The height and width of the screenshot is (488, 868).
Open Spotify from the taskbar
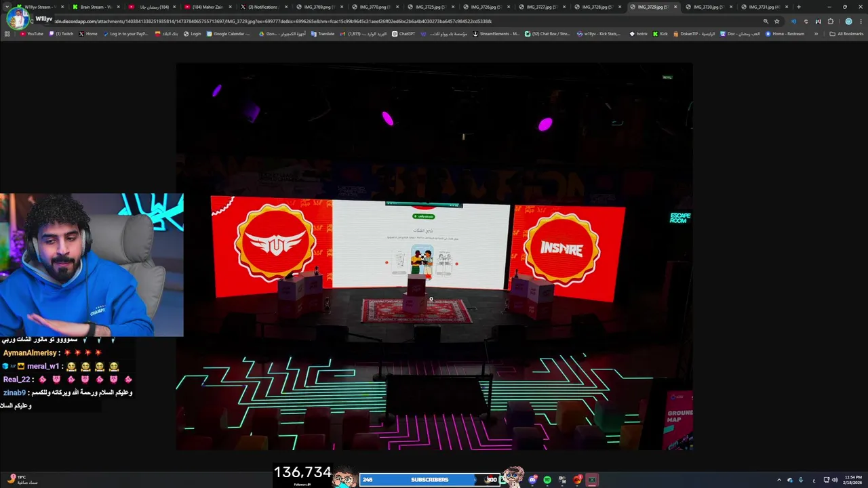tap(547, 480)
